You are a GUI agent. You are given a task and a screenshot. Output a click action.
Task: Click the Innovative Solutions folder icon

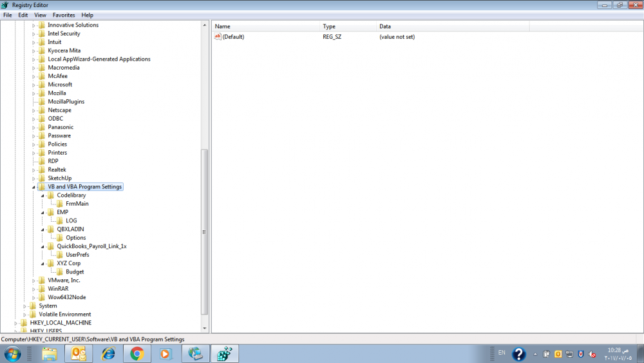tap(42, 25)
